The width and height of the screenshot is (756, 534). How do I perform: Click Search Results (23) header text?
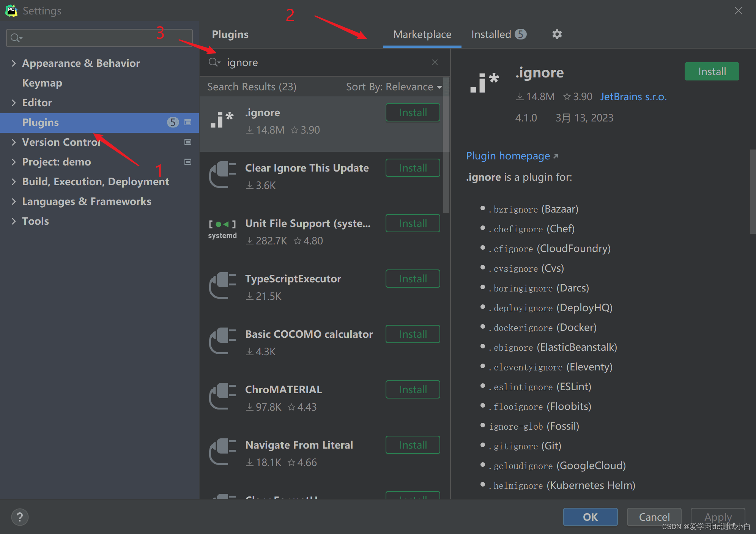click(x=252, y=87)
